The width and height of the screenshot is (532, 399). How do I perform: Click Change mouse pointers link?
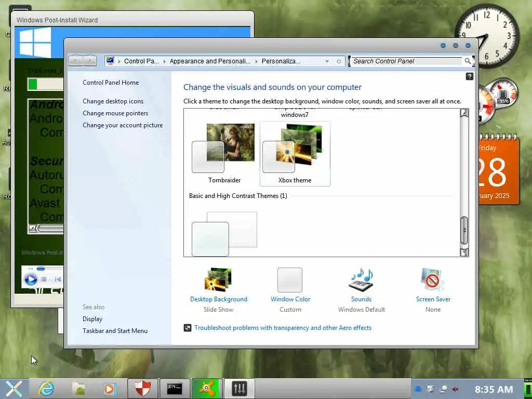(x=115, y=113)
